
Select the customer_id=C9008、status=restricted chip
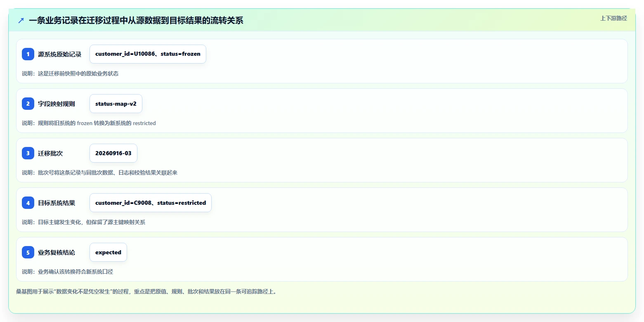click(x=151, y=203)
